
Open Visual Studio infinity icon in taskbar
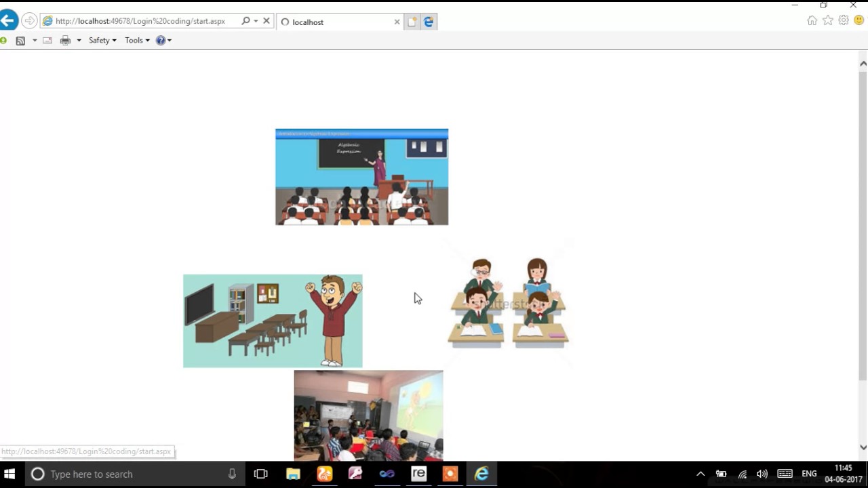(x=387, y=474)
